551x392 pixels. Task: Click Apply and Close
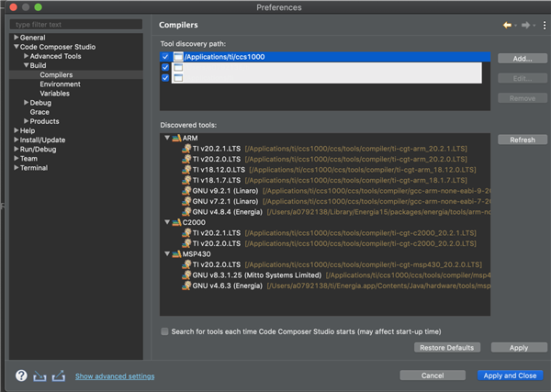coord(510,375)
